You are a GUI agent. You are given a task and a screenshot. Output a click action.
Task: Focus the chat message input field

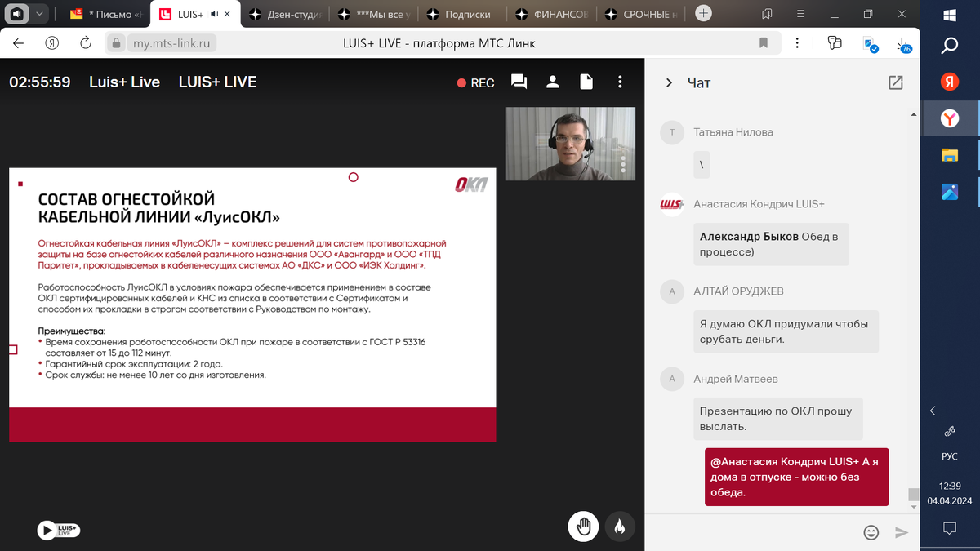pyautogui.click(x=755, y=532)
